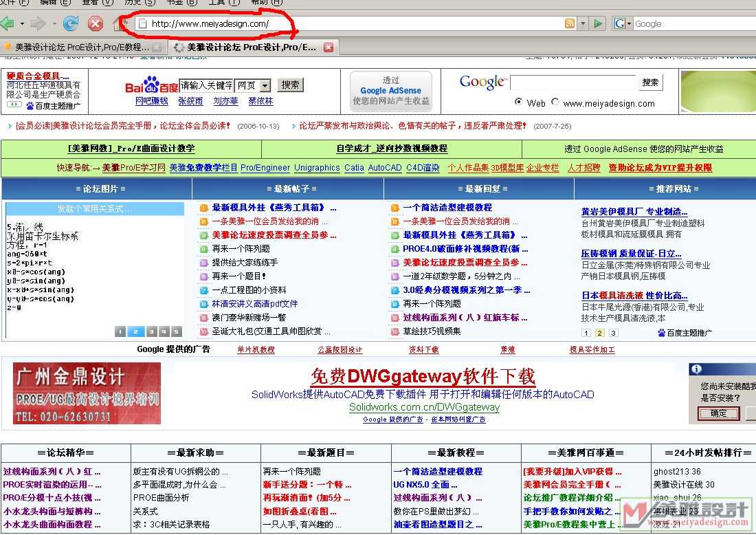The image size is (756, 535).
Task: Expand the address bar URL history dropdown
Action: tap(583, 23)
